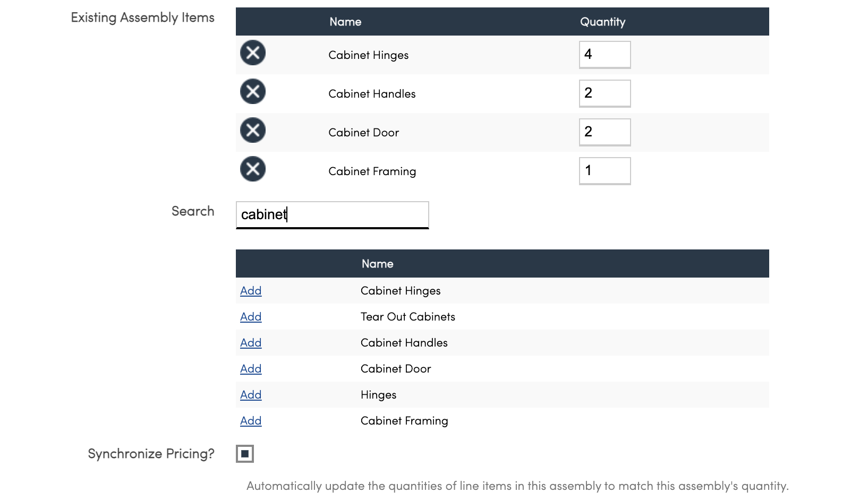Add Tear Out Cabinets to assembly
This screenshot has height=501, width=868.
[251, 317]
